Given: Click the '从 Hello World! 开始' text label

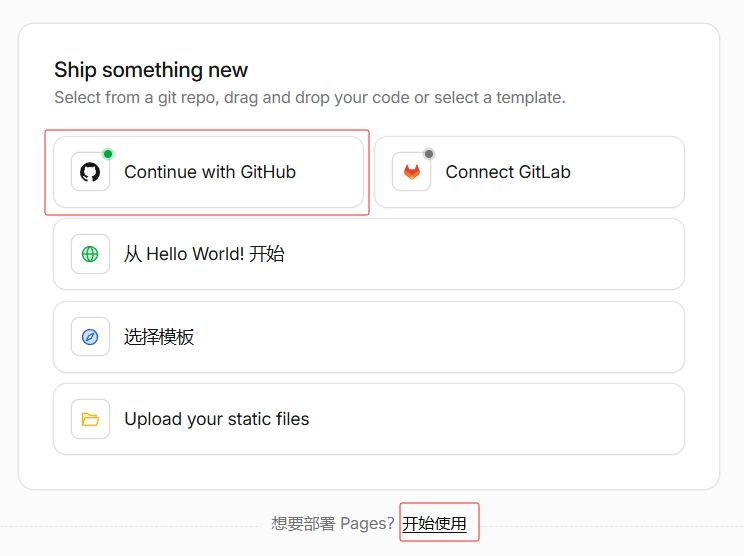Looking at the screenshot, I should click(205, 254).
